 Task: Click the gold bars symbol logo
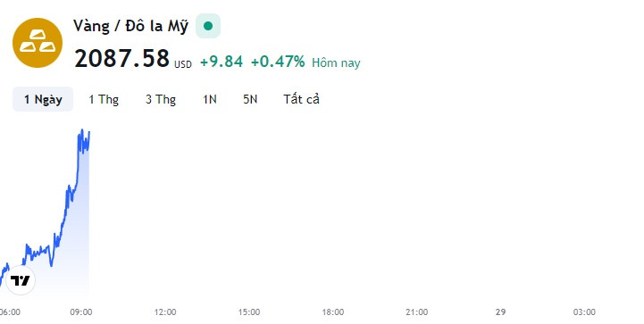[x=38, y=43]
